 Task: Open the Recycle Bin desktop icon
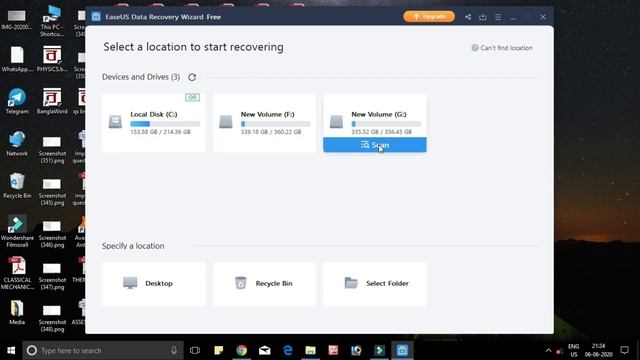[x=17, y=186]
